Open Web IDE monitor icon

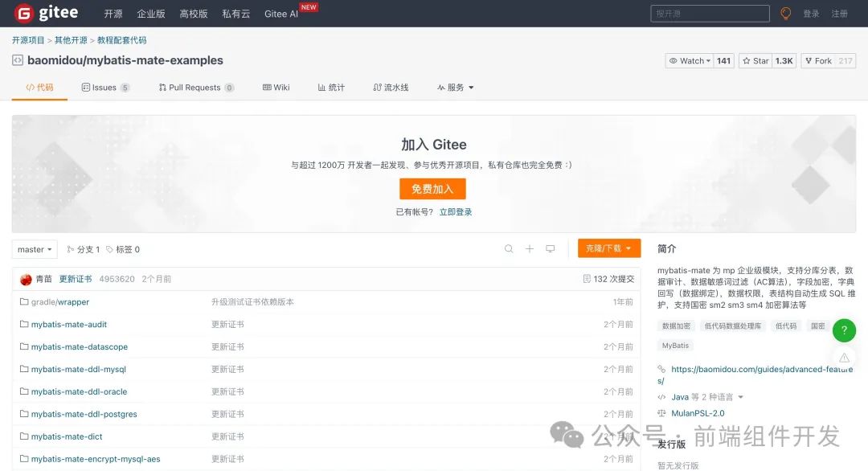[551, 248]
